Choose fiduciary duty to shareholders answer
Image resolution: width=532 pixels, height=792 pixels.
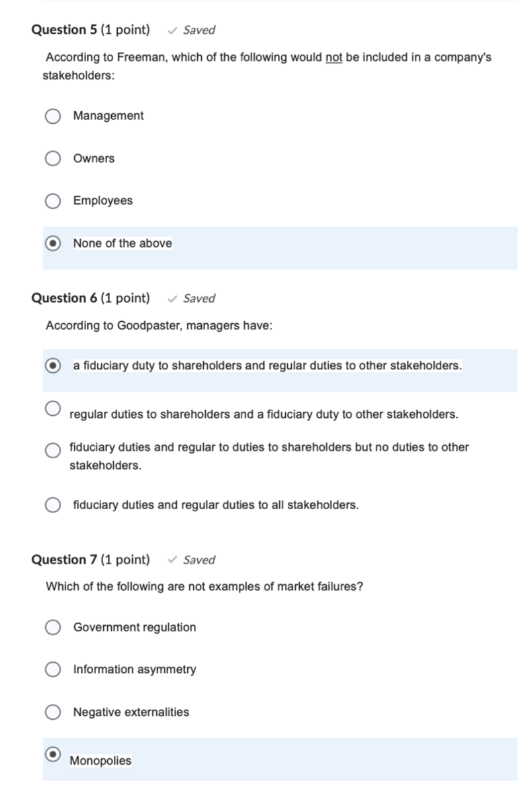coord(52,365)
